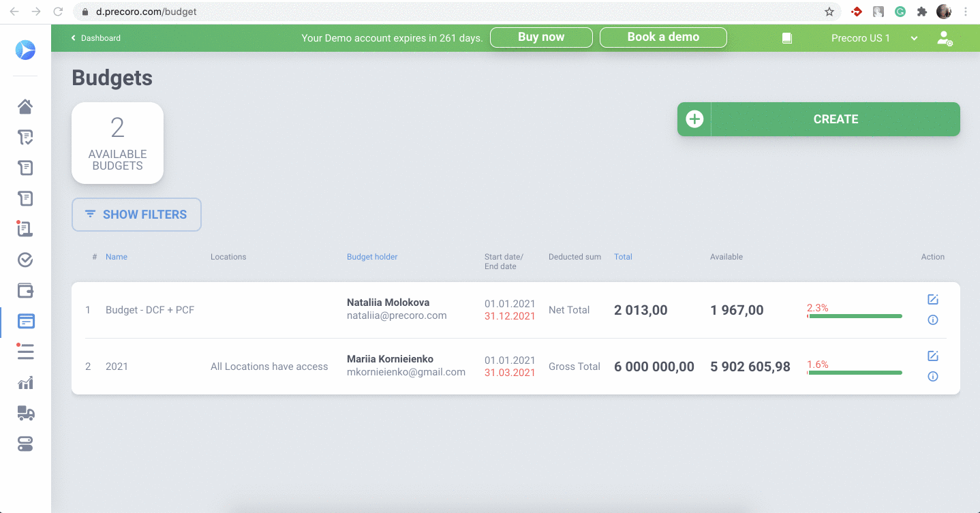Expand the Precoro US 1 company dropdown
This screenshot has height=513, width=980.
tap(874, 38)
